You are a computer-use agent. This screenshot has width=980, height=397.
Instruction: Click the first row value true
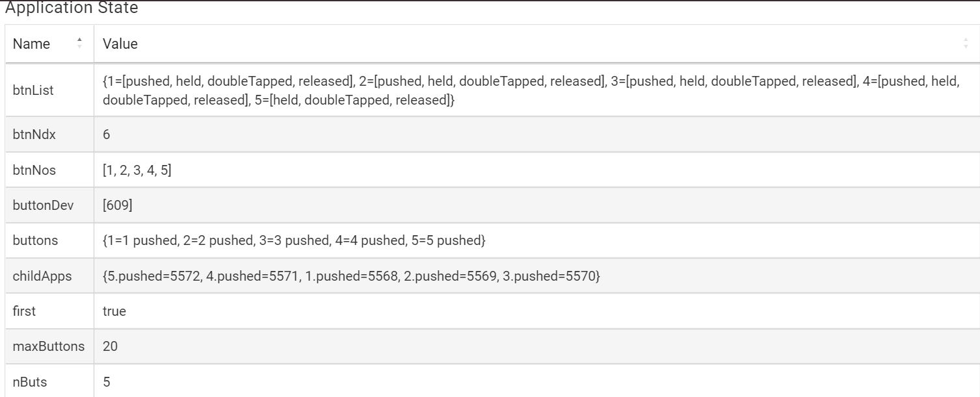(x=114, y=311)
